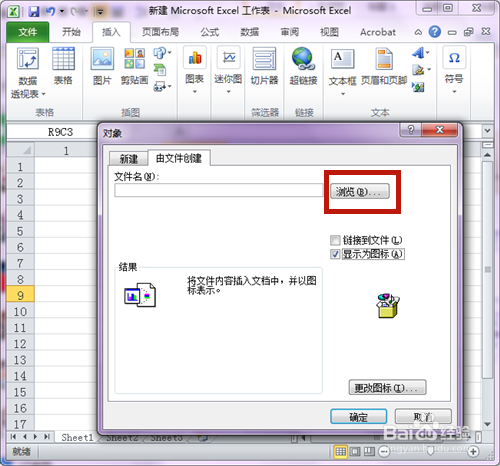Viewport: 500px width, 466px height.
Task: Switch to View (视图) tab
Action: click(329, 32)
